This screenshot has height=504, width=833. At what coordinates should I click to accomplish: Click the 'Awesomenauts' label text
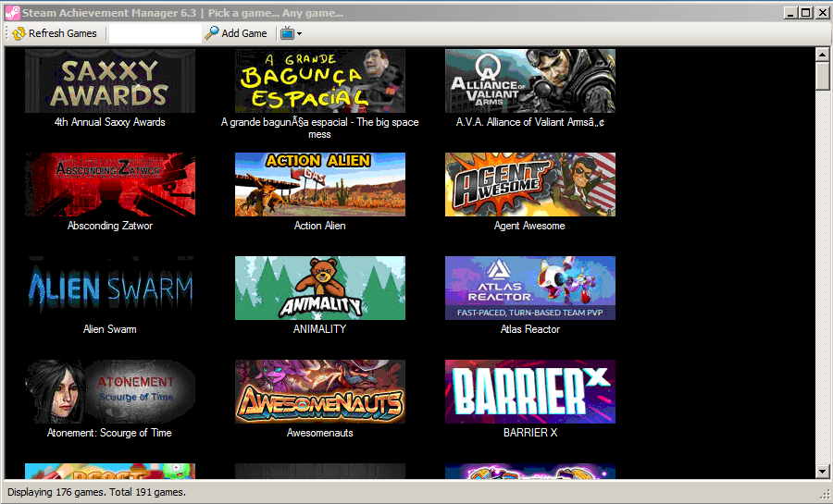(x=320, y=433)
